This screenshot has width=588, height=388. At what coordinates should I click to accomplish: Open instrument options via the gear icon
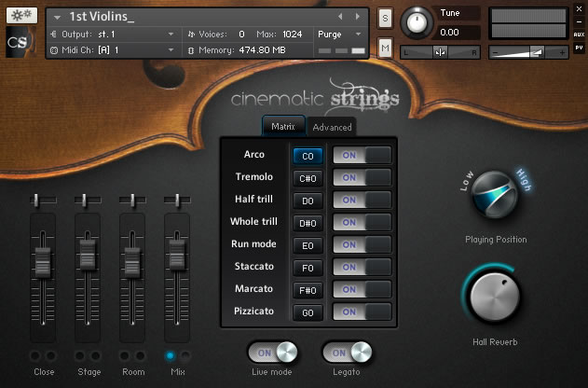tap(21, 15)
